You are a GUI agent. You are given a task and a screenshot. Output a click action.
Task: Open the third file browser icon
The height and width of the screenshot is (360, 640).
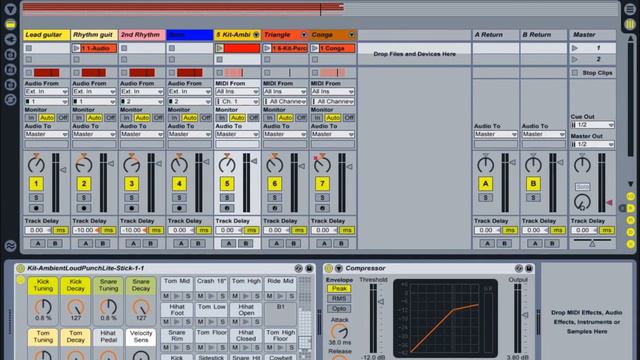click(10, 84)
